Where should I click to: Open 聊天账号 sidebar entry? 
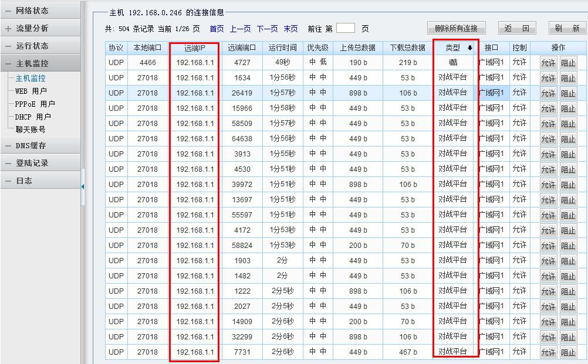[x=30, y=130]
